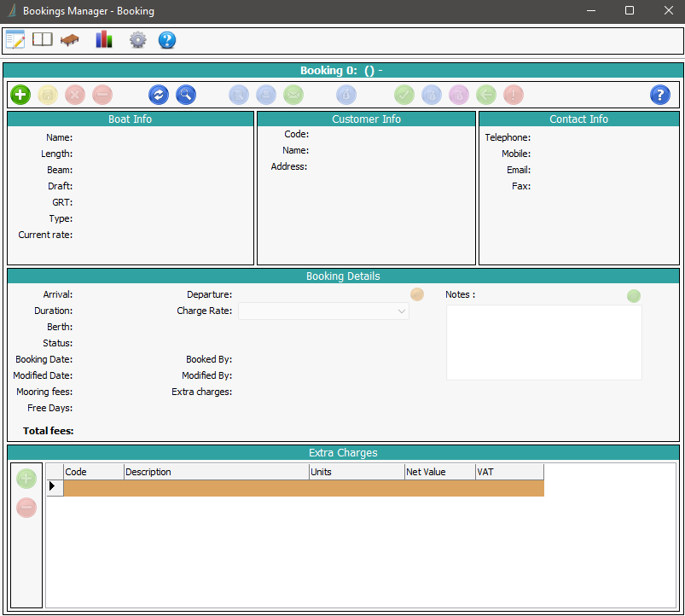Open the Charge Rate dropdown
The width and height of the screenshot is (685, 616).
tap(323, 311)
